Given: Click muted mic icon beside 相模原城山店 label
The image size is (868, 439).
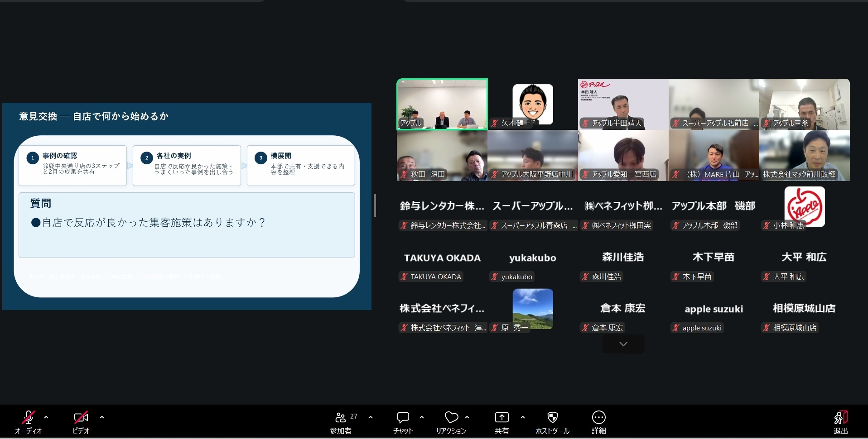Looking at the screenshot, I should pyautogui.click(x=767, y=328).
